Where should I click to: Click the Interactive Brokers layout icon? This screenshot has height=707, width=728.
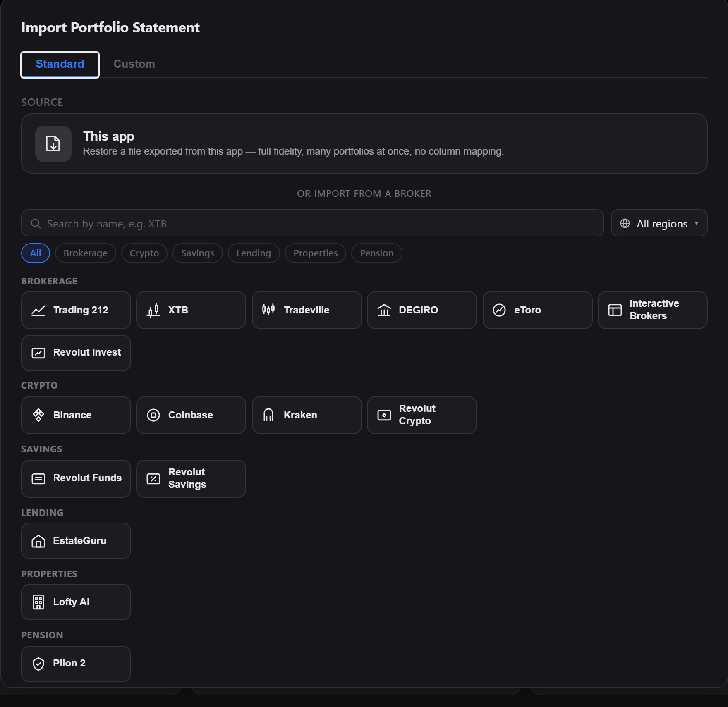(615, 310)
